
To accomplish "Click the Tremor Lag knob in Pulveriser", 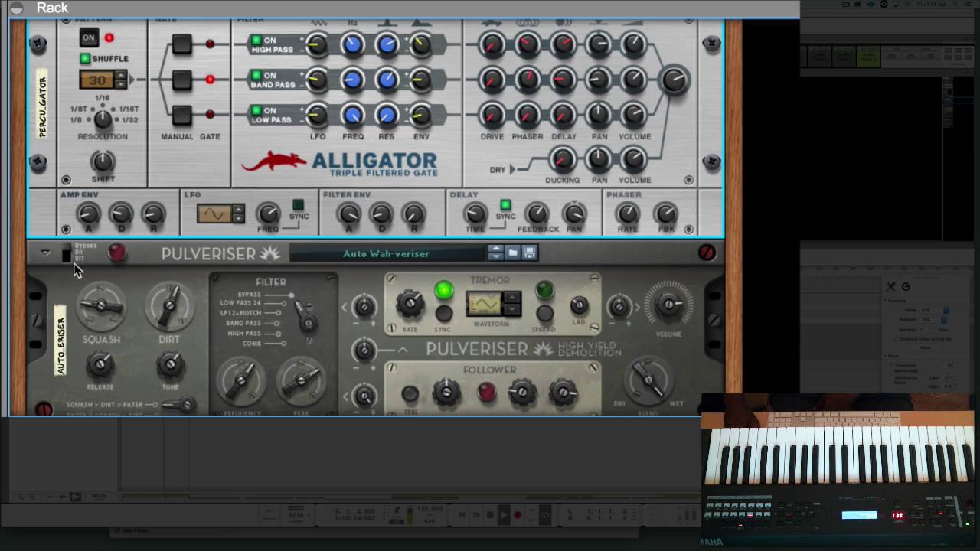I will [x=579, y=306].
